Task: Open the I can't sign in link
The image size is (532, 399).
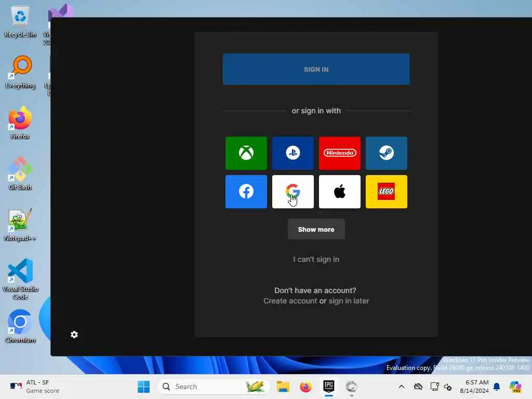Action: [x=316, y=259]
